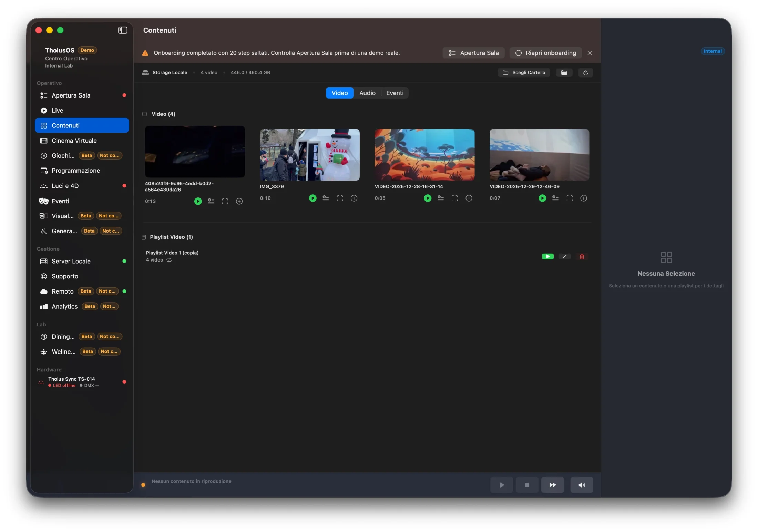Open Genera section in sidebar
This screenshot has width=758, height=532.
82,231
